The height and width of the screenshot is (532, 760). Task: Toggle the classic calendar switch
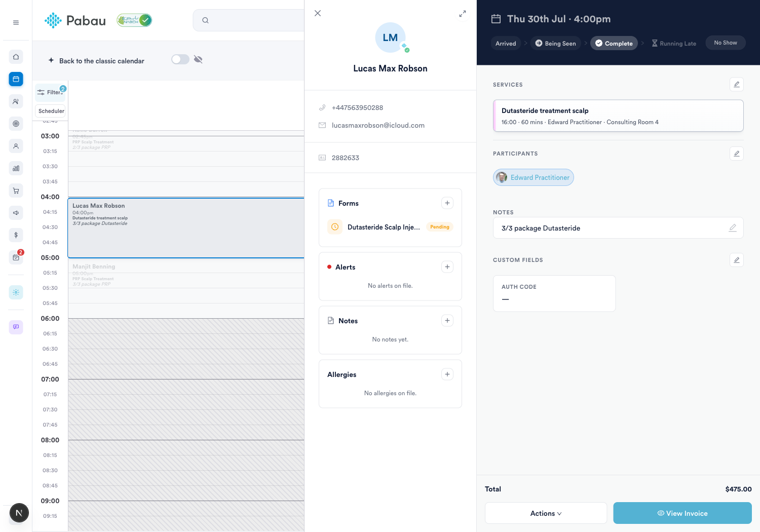click(x=180, y=59)
